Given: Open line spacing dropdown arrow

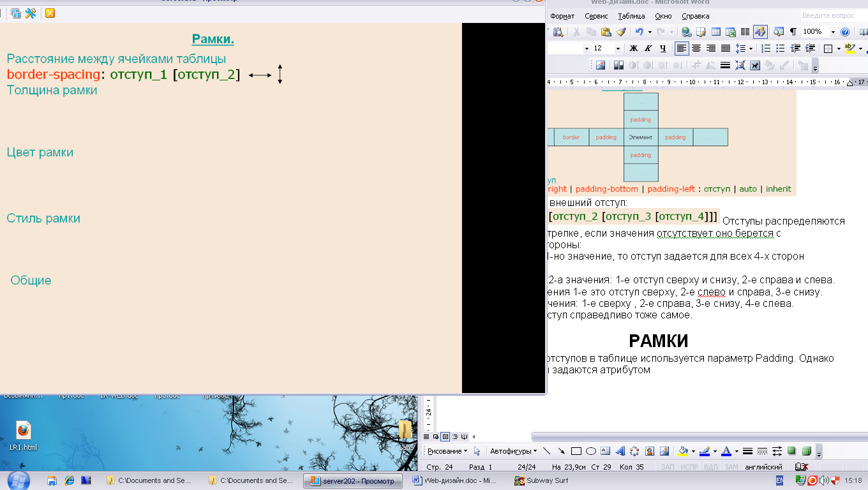Looking at the screenshot, I should 751,48.
